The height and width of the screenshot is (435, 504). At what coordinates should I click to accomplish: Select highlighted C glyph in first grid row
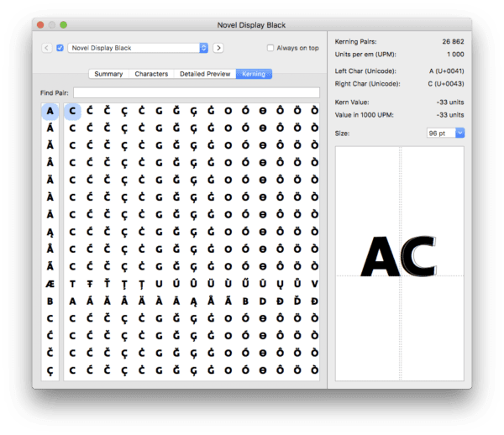pyautogui.click(x=72, y=110)
